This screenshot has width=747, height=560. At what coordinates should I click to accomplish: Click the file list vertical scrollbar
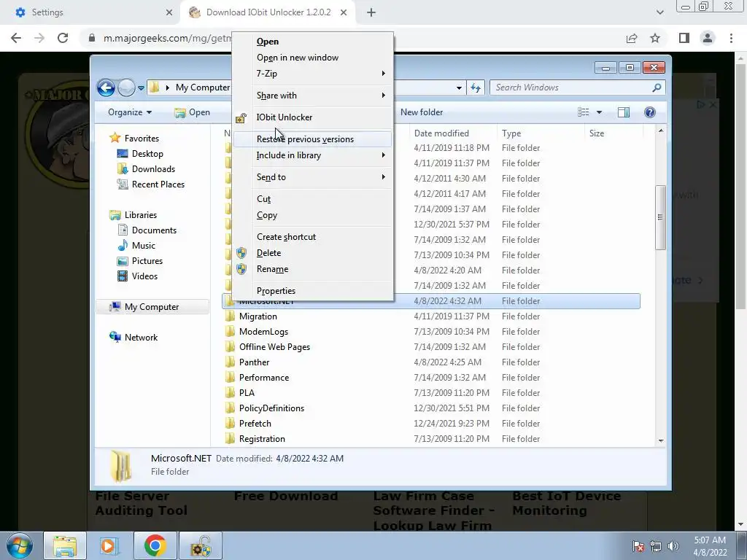(660, 217)
